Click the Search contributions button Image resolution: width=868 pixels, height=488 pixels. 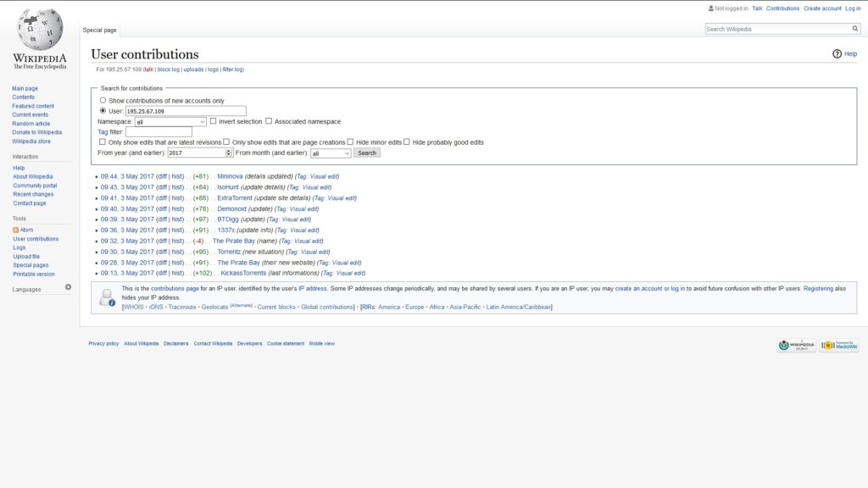[366, 152]
